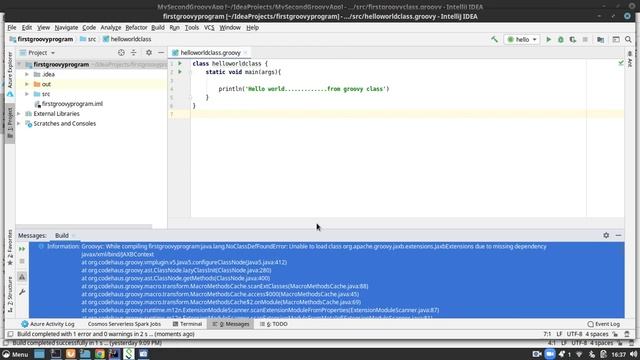The width and height of the screenshot is (640, 360).
Task: Open the Build menu
Action: point(158,27)
